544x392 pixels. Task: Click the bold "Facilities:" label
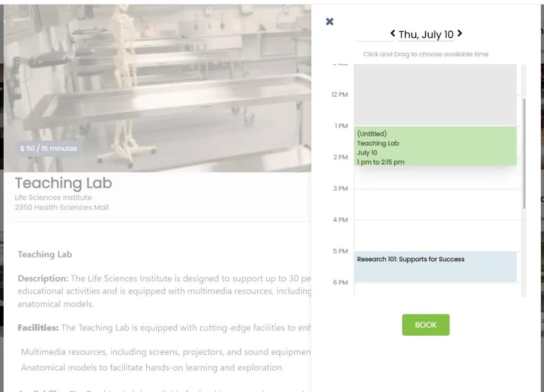(38, 328)
